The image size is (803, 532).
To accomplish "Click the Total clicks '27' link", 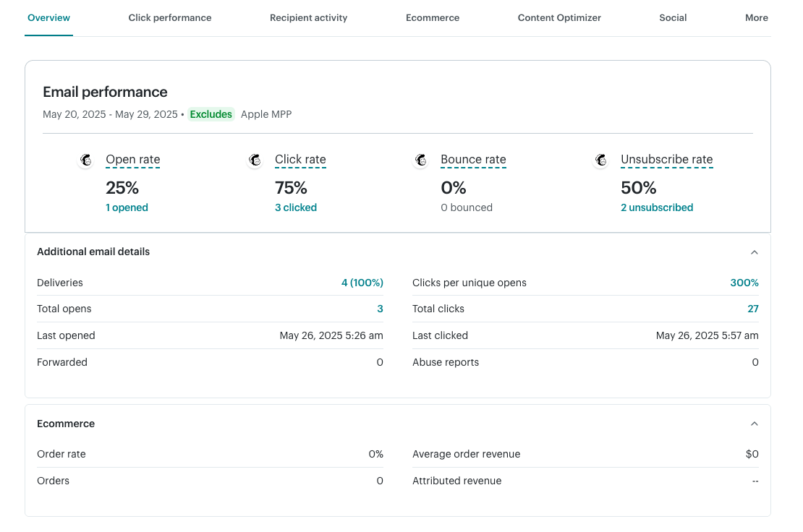I will click(753, 309).
